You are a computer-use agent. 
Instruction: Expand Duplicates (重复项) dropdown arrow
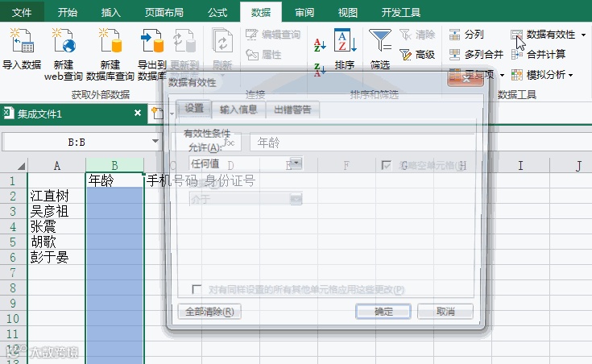pos(502,75)
